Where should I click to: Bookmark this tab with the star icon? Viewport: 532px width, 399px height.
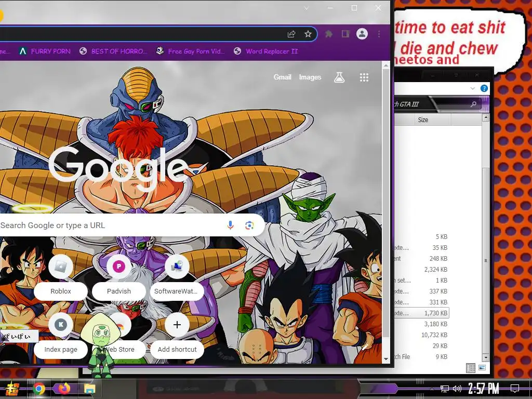click(308, 34)
